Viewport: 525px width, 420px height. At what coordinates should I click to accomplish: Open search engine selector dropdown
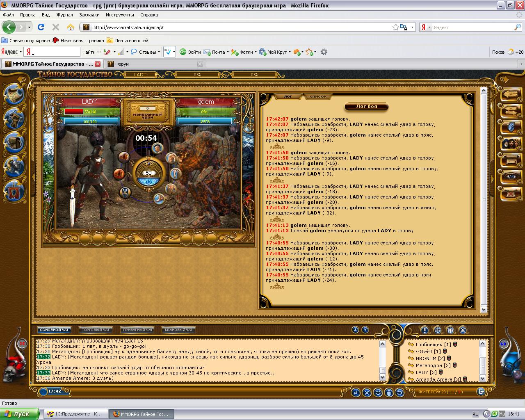425,27
